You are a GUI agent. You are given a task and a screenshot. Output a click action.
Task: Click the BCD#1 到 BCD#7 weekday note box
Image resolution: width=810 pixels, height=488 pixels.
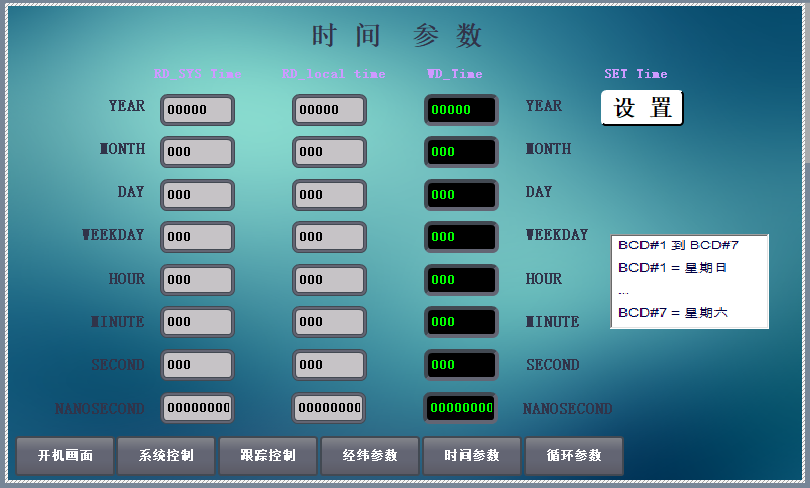(x=689, y=281)
